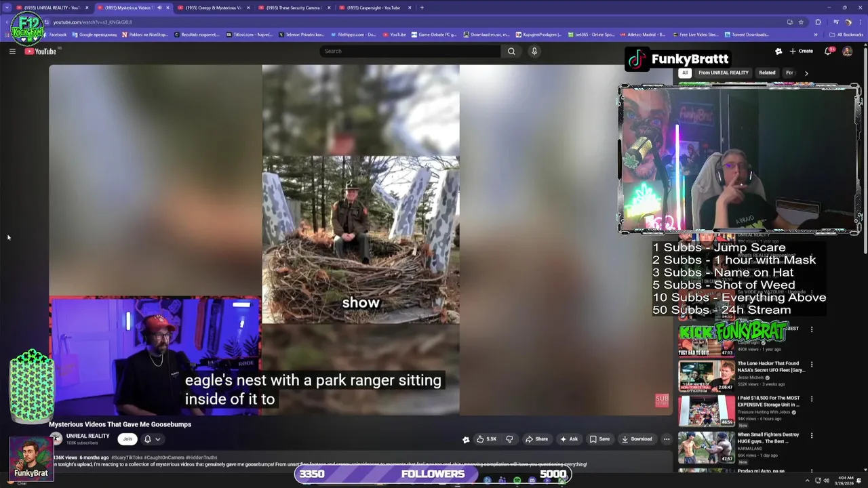Open the taskbar volume speaker icon
The height and width of the screenshot is (488, 868).
pyautogui.click(x=826, y=480)
